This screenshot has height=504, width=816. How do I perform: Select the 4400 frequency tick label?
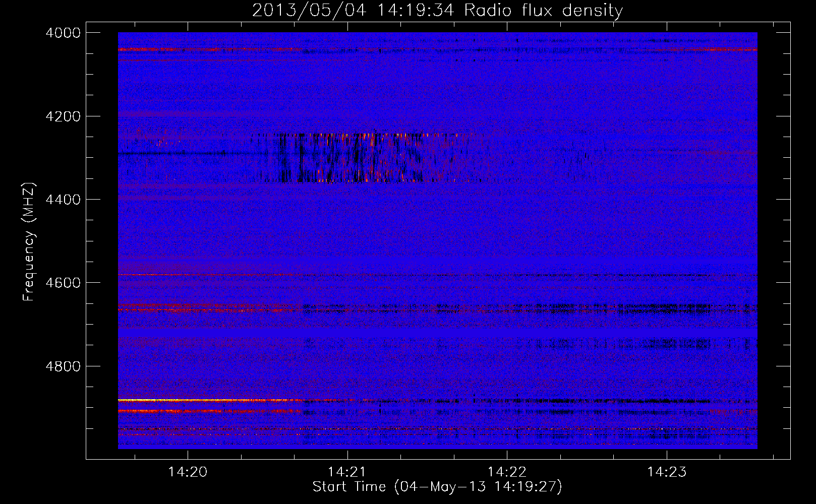click(63, 200)
